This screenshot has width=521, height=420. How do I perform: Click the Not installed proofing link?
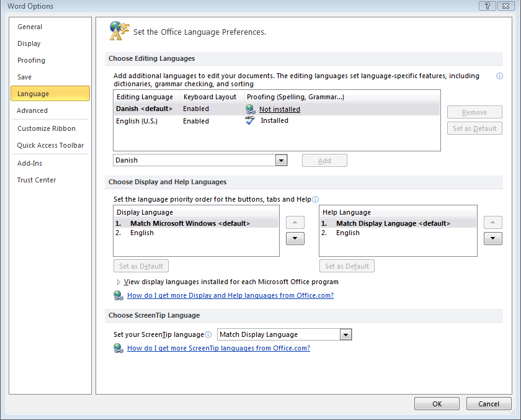click(279, 109)
